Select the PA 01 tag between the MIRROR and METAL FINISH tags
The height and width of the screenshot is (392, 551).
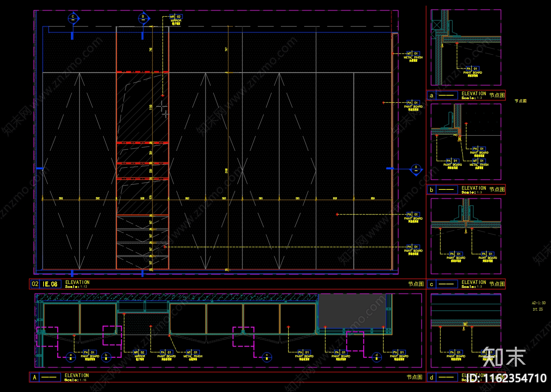click(166, 356)
